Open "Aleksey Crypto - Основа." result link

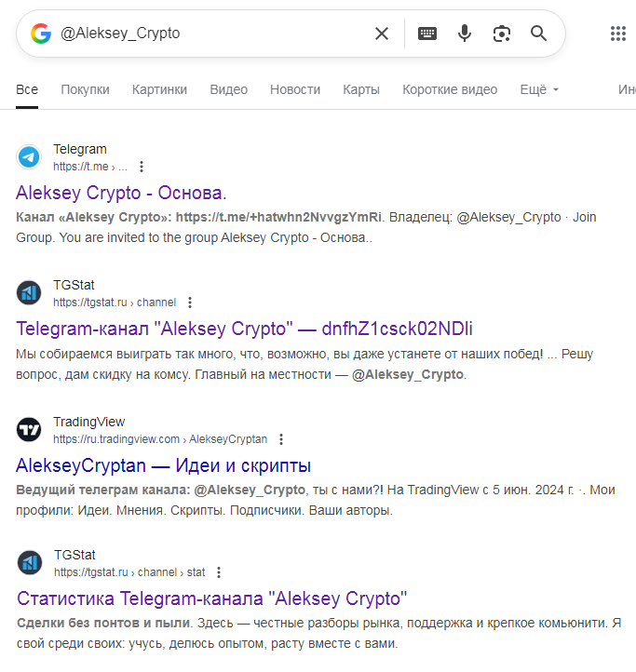pos(121,194)
